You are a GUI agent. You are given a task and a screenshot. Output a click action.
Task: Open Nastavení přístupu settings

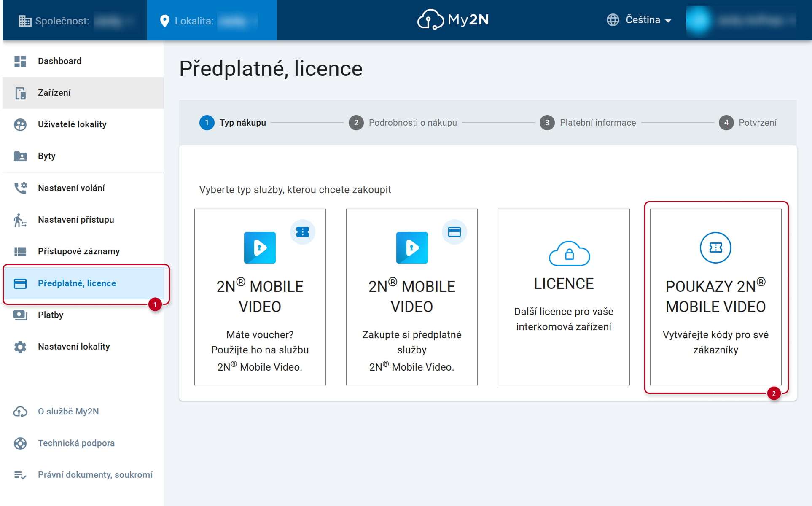coord(83,220)
